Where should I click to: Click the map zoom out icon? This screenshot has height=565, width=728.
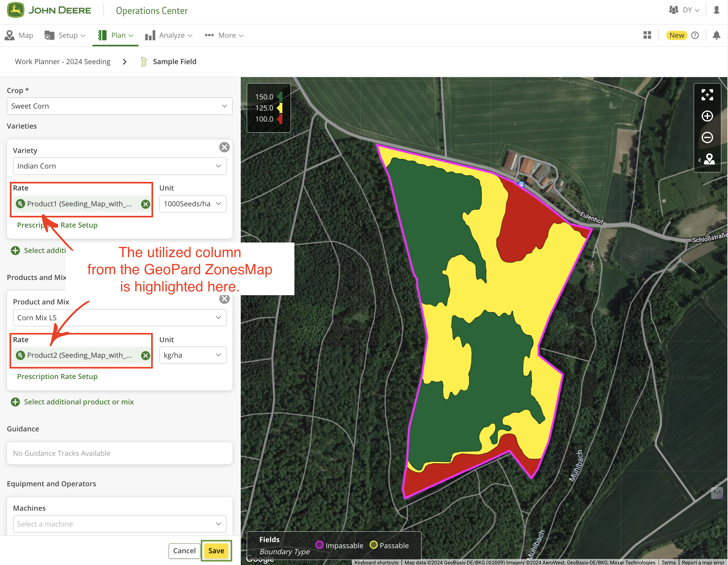pyautogui.click(x=707, y=137)
